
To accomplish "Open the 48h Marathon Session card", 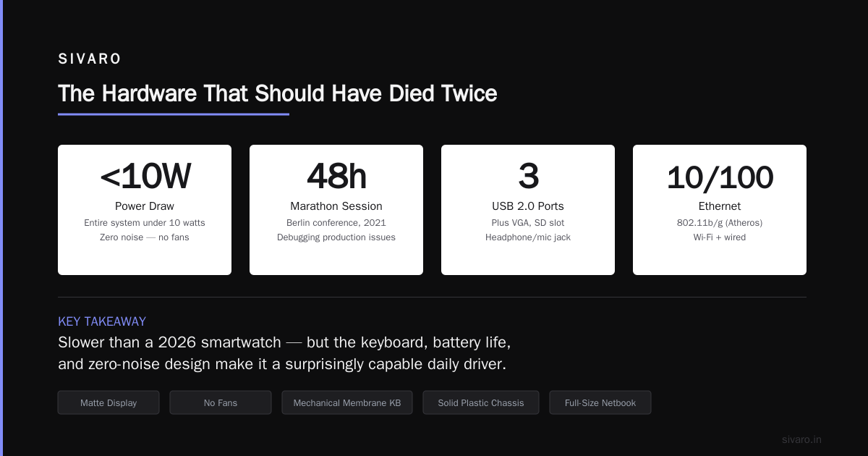I will coord(336,210).
